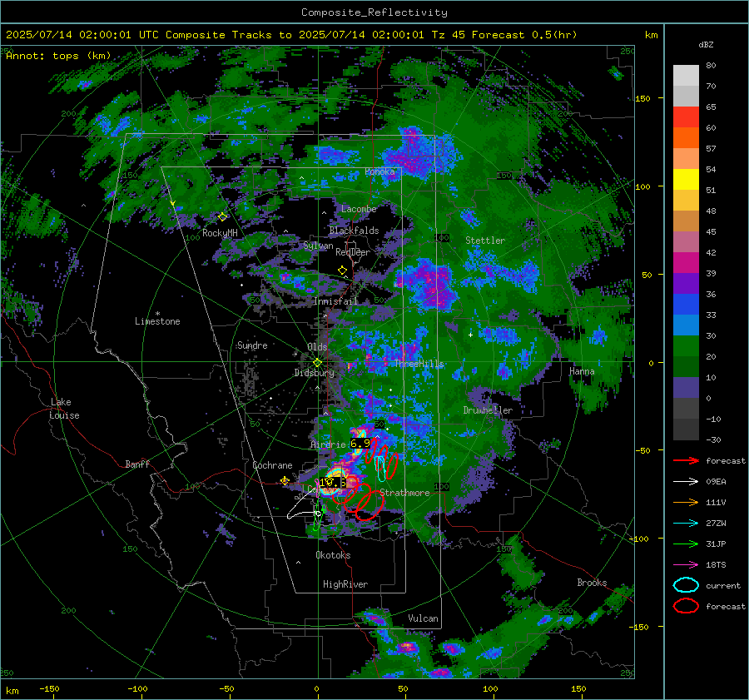749x700 pixels.
Task: Click the Lake Louise label
Action: point(64,409)
